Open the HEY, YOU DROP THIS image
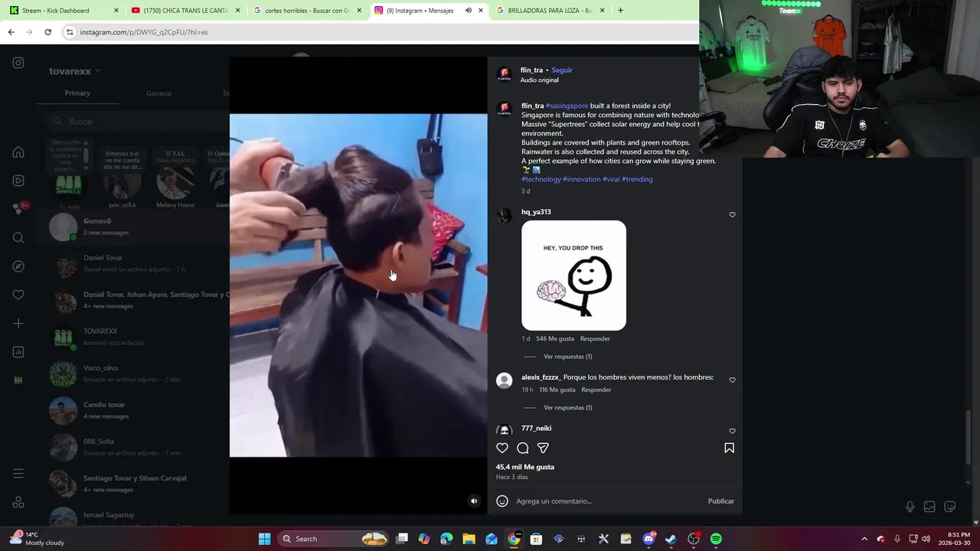Viewport: 980px width, 551px height. pos(573,275)
